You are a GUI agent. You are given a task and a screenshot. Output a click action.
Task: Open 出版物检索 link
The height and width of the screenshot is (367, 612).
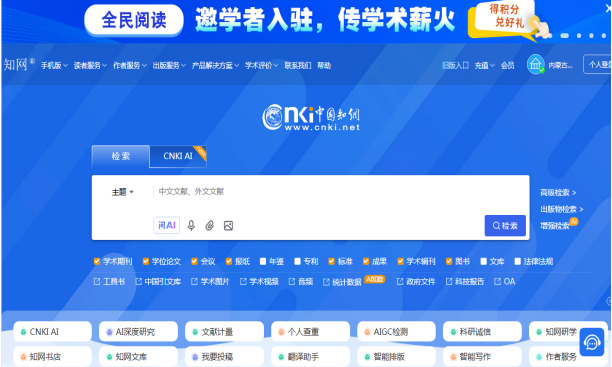(562, 209)
